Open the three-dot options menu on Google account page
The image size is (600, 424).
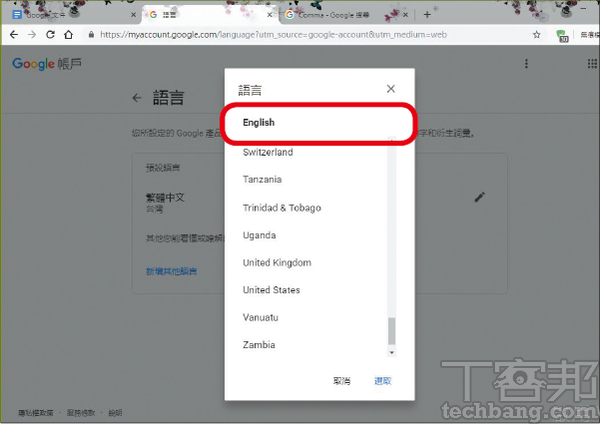pos(527,64)
